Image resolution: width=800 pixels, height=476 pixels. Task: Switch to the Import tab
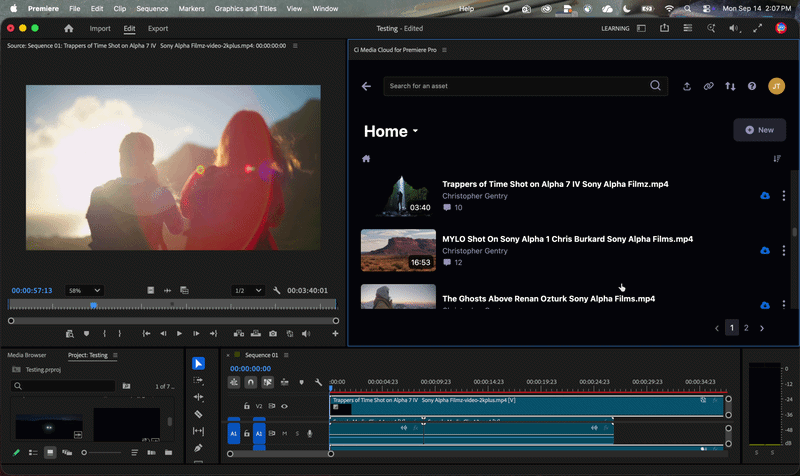click(100, 29)
